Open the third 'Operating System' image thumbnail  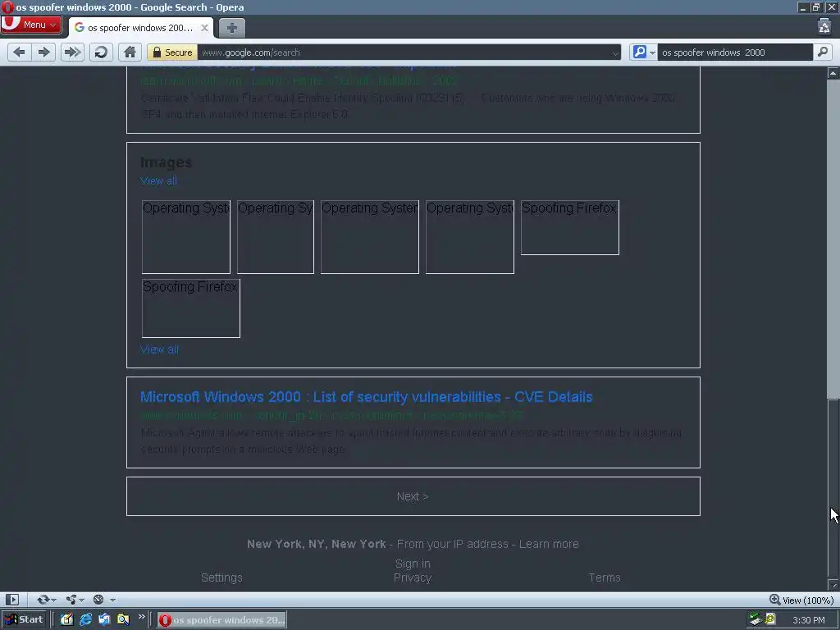point(370,237)
